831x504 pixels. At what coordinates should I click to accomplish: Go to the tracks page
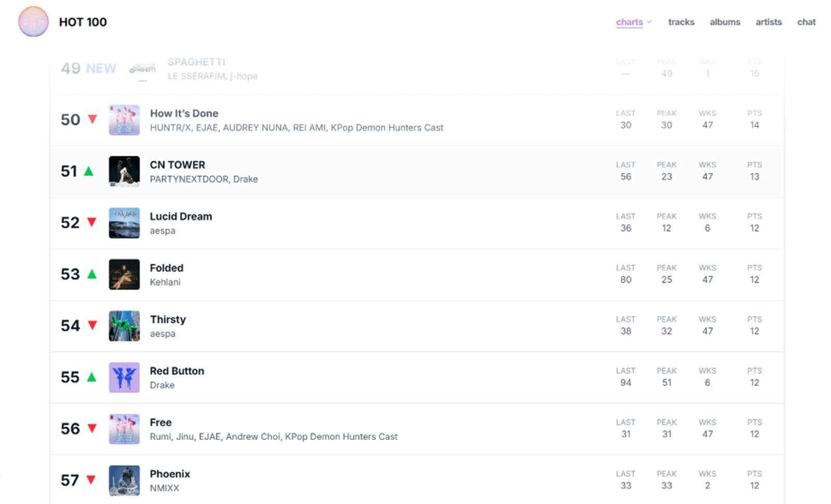[x=681, y=22]
